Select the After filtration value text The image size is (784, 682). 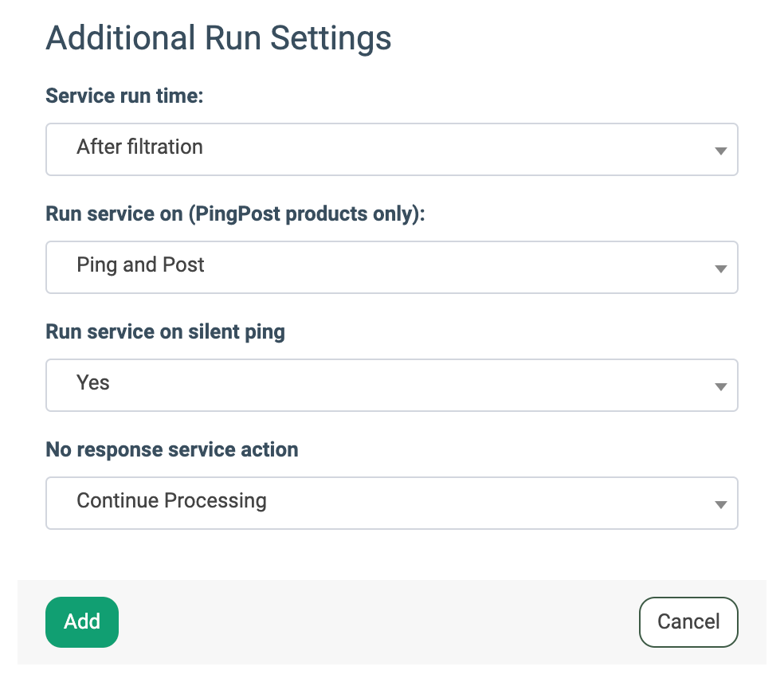(x=139, y=147)
